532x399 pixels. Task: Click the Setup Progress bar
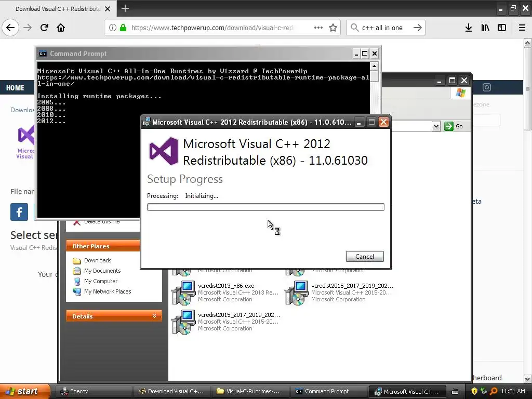click(x=265, y=207)
